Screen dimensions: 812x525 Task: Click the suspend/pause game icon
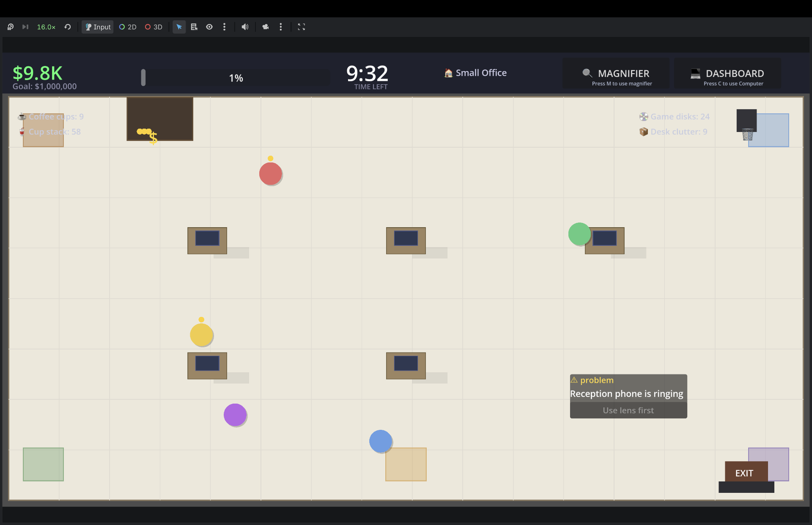click(11, 27)
